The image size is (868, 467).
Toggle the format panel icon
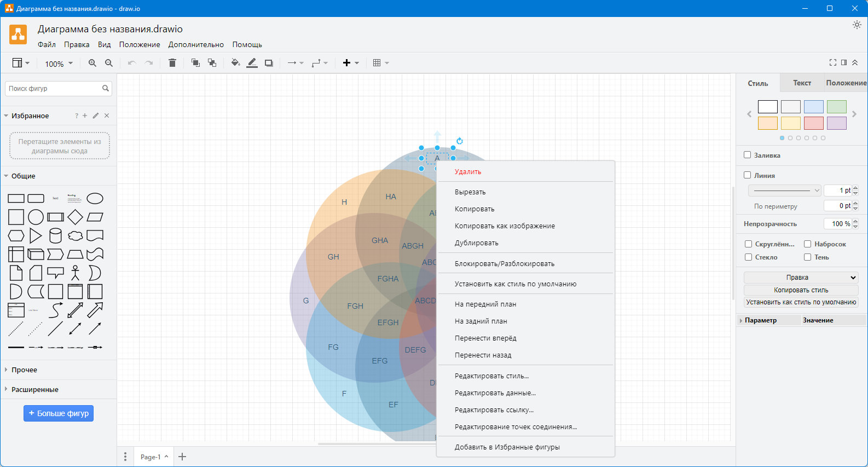tap(844, 62)
